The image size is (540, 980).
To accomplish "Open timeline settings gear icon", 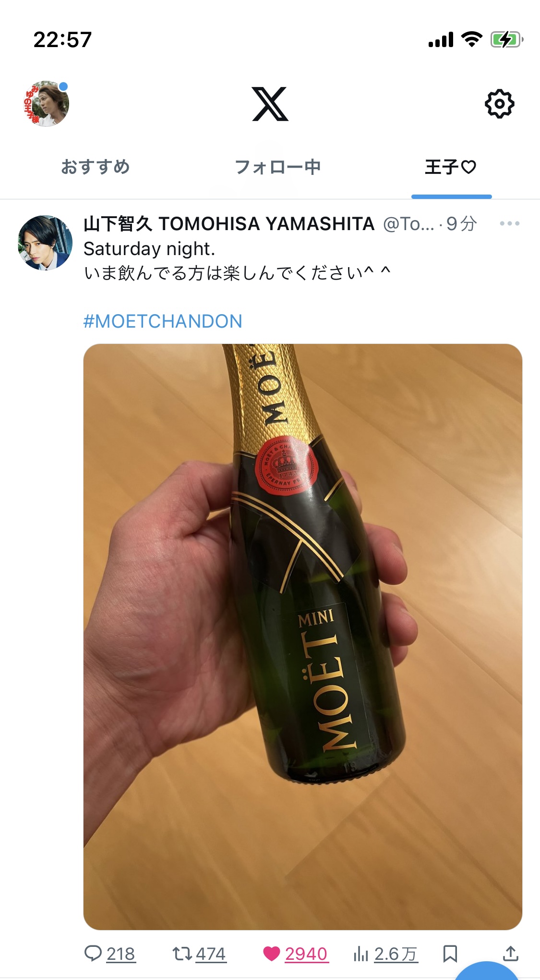I will coord(499,104).
